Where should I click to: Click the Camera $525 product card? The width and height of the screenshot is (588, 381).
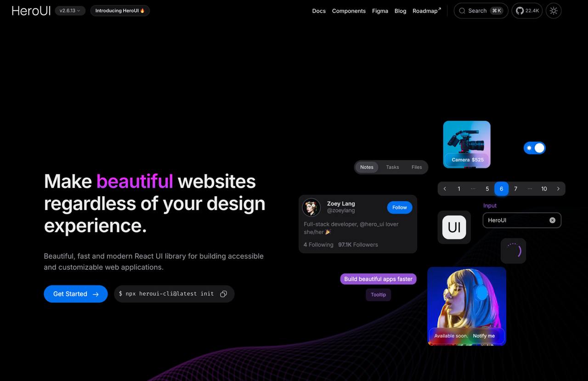(467, 144)
